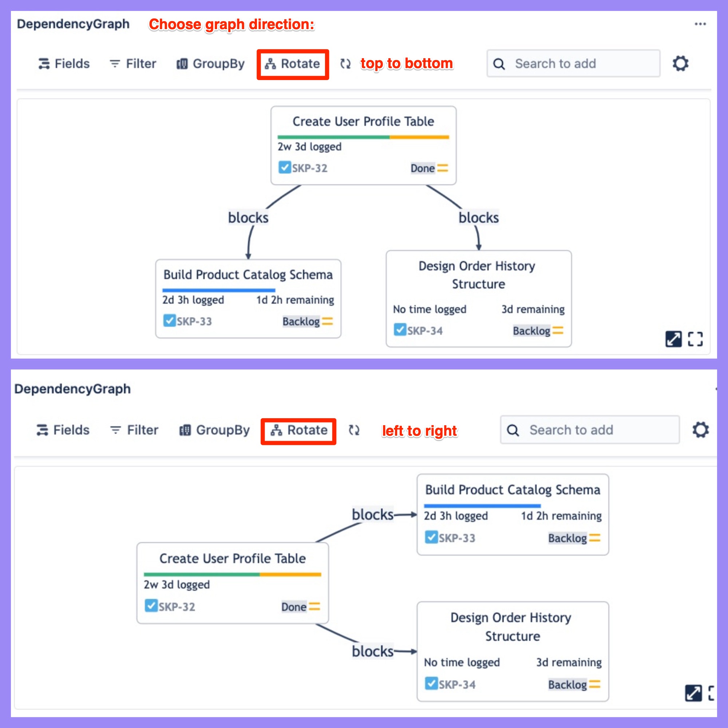Click the Search to add field in top panel
This screenshot has height=728, width=728.
(573, 64)
